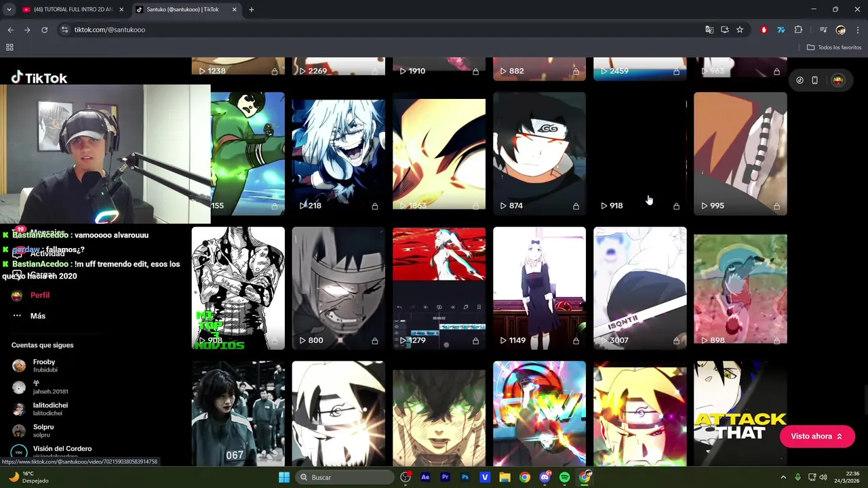Image resolution: width=868 pixels, height=488 pixels.
Task: Open File Explorer from the taskbar
Action: point(505,477)
